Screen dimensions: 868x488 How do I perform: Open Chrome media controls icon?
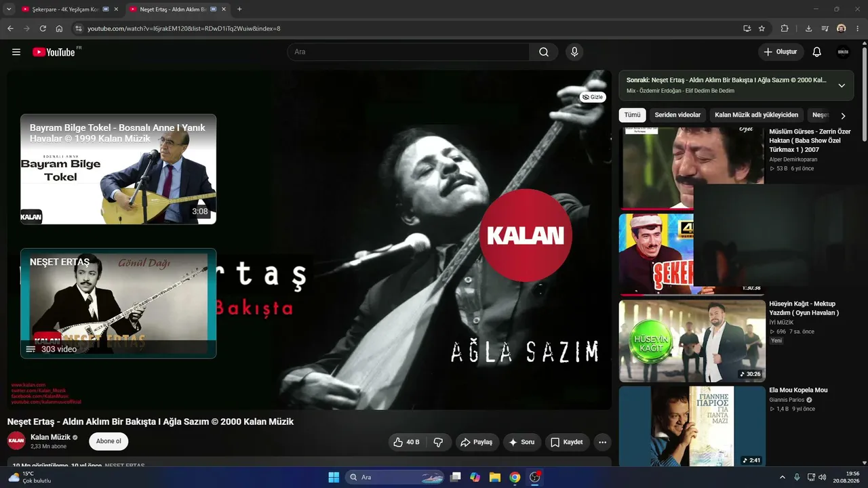pyautogui.click(x=825, y=28)
